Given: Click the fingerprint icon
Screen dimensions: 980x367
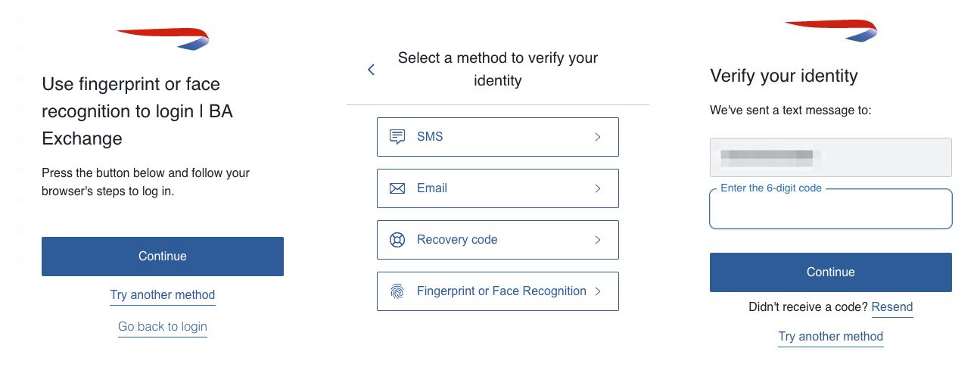Looking at the screenshot, I should coord(397,291).
